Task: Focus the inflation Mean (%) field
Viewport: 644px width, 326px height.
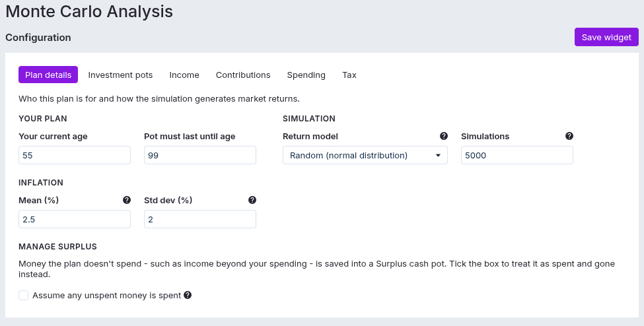Action: point(75,219)
